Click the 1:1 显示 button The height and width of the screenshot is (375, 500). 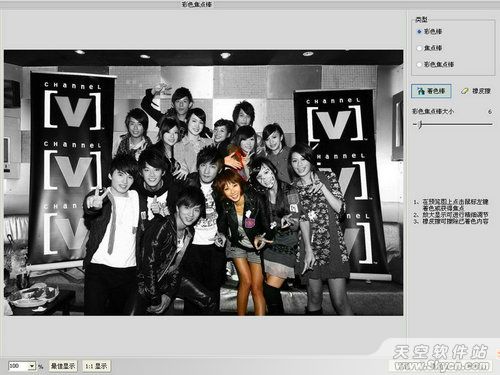[96, 366]
